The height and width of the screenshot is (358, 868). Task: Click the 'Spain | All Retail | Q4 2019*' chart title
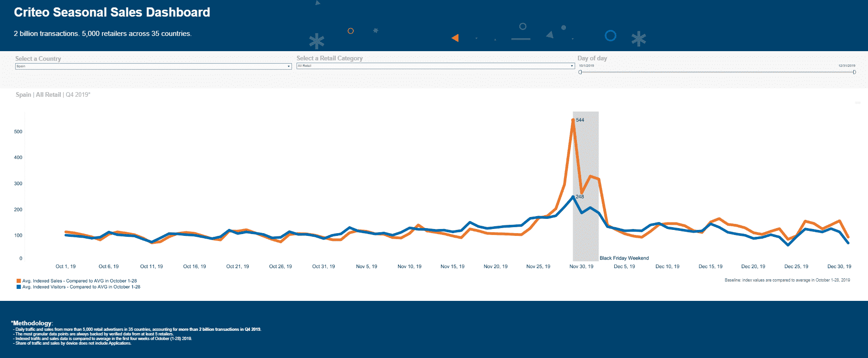pos(53,94)
